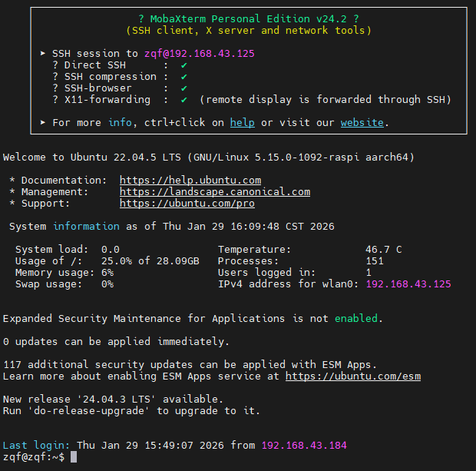476x471 pixels.
Task: Click the "New release '24.04.3 LTS' available." line
Action: tap(113, 400)
